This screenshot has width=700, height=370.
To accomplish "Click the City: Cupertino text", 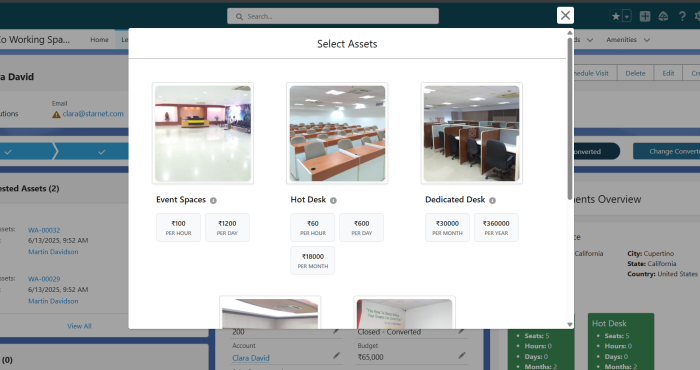I will [650, 254].
